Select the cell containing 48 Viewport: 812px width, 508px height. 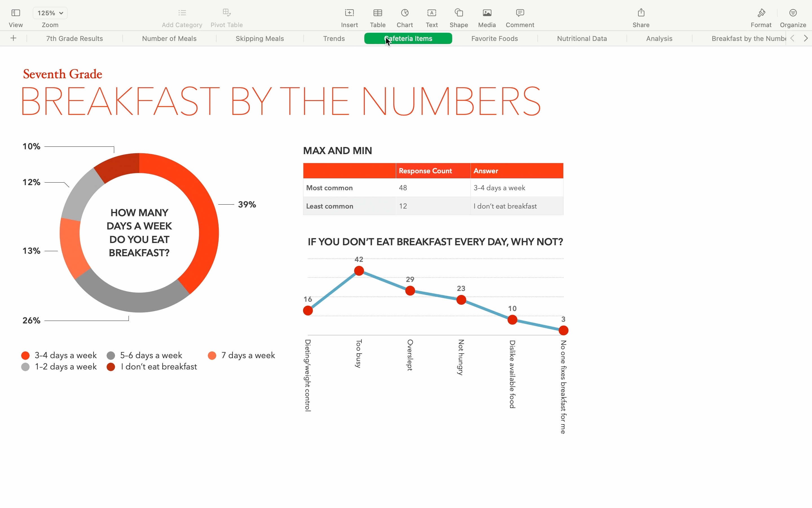(x=433, y=188)
